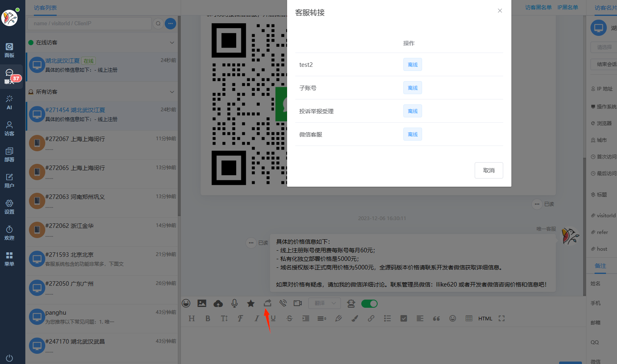Image resolution: width=617 pixels, height=364 pixels.
Task: Open the 欢迎 welcome section
Action: tap(9, 233)
